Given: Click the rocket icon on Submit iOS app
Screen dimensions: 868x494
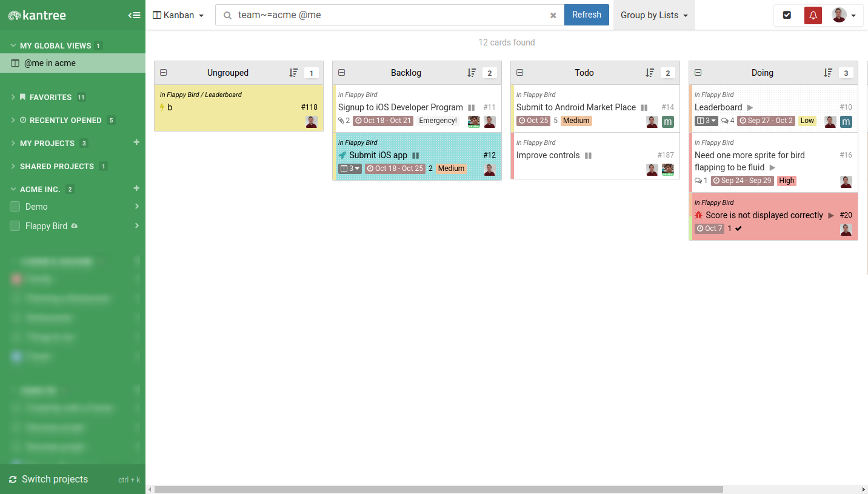Looking at the screenshot, I should 342,155.
